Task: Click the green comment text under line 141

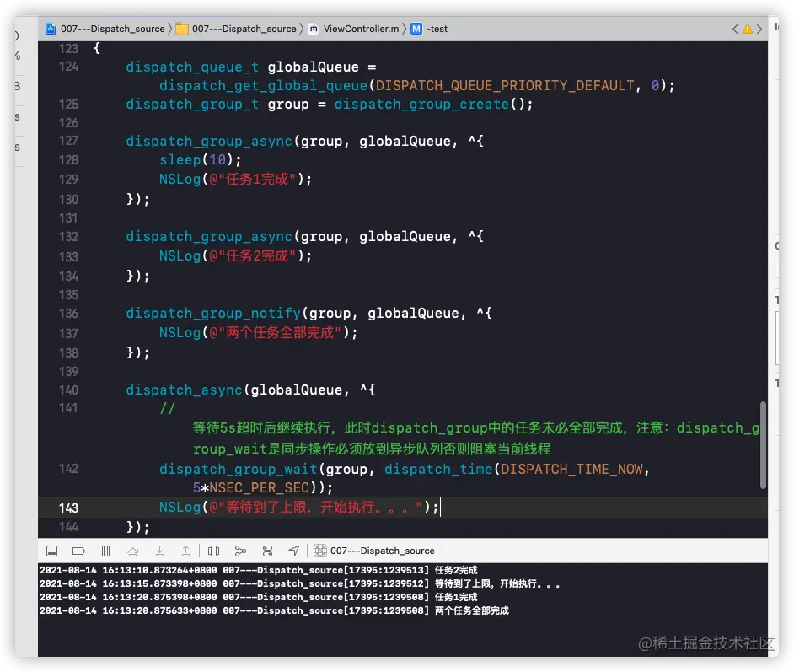Action: pos(476,438)
